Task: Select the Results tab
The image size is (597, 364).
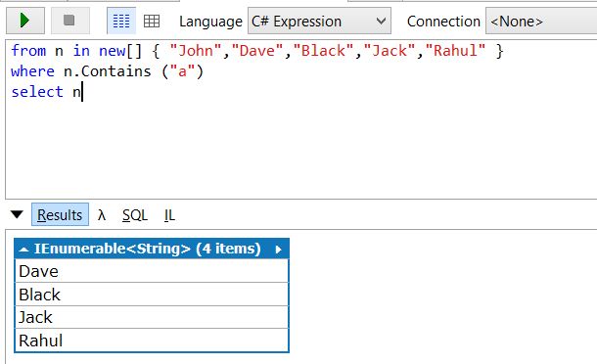Action: point(60,214)
